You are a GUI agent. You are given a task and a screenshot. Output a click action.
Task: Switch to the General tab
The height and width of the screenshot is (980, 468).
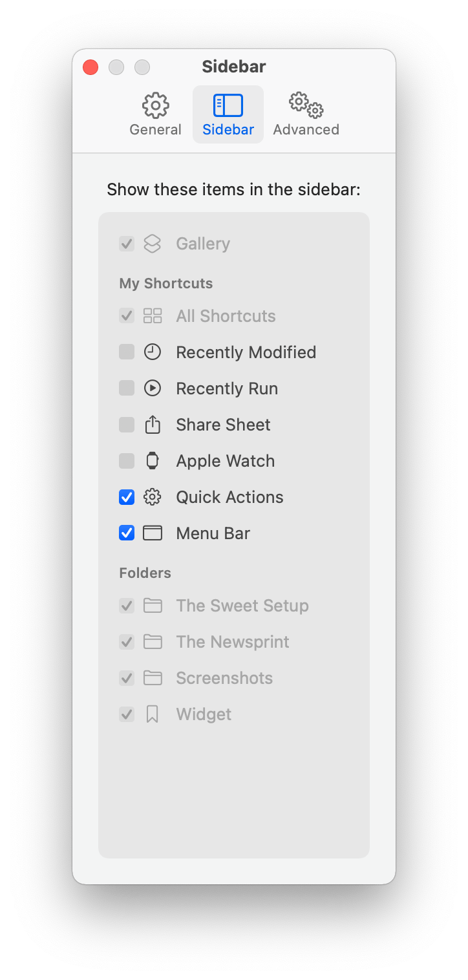(x=155, y=114)
